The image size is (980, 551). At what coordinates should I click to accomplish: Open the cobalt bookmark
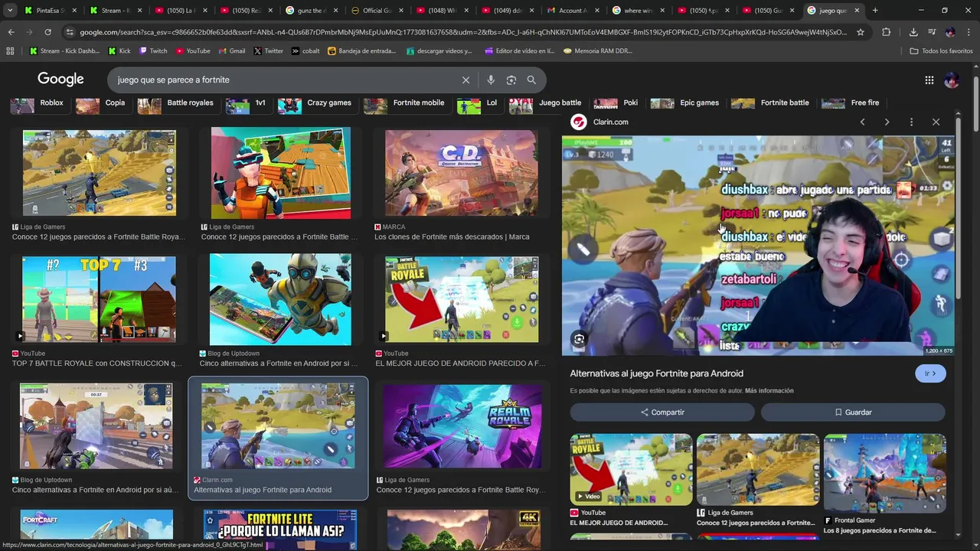pyautogui.click(x=305, y=51)
